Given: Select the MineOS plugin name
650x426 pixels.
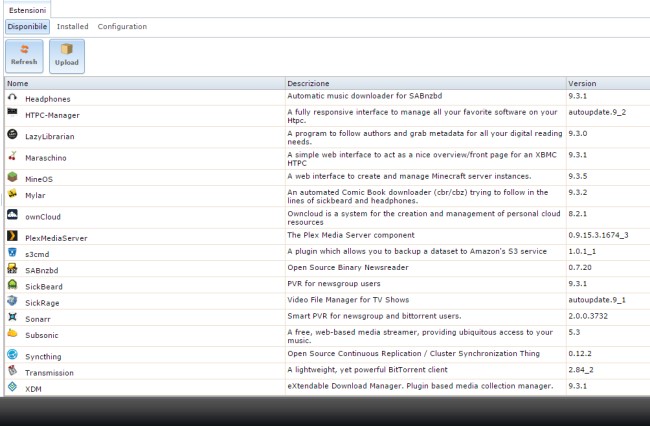Looking at the screenshot, I should click(x=39, y=179).
